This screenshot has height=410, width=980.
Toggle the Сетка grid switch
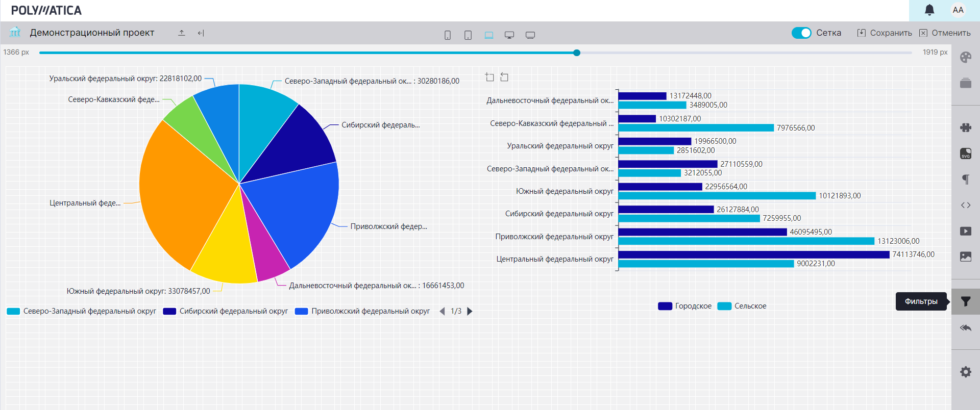point(801,33)
